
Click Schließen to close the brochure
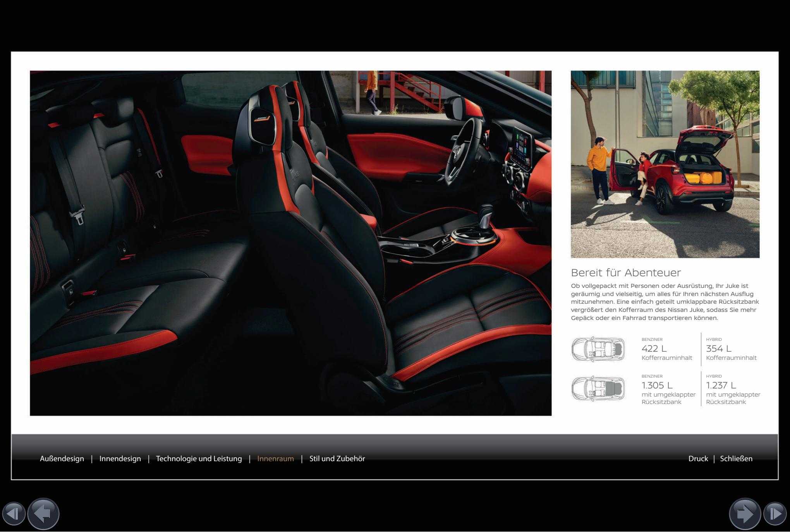tap(736, 458)
